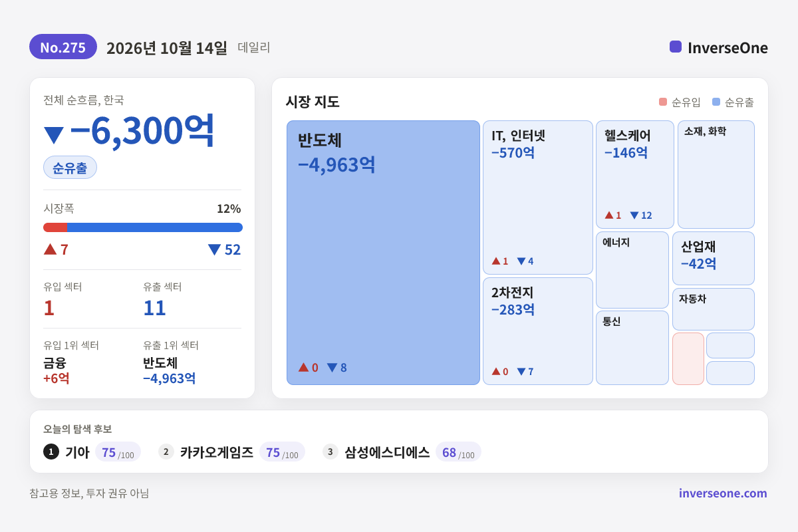Click 카카오게임즈's 75/100 score pill

pos(282,452)
